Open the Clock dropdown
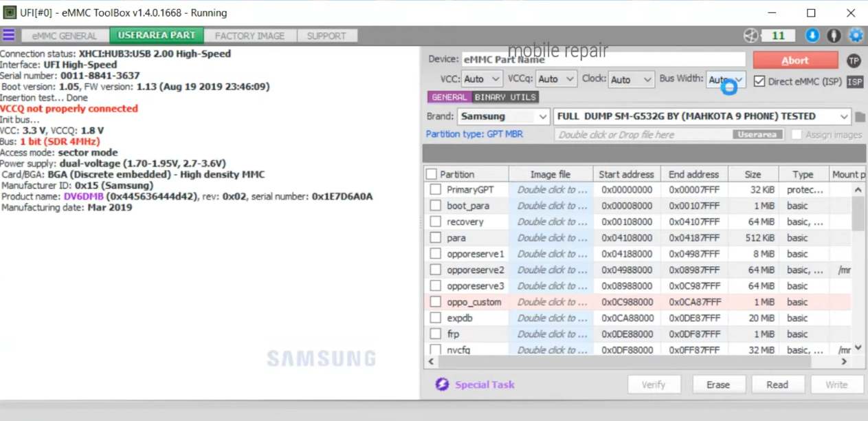Image resolution: width=868 pixels, height=421 pixels. pyautogui.click(x=631, y=79)
